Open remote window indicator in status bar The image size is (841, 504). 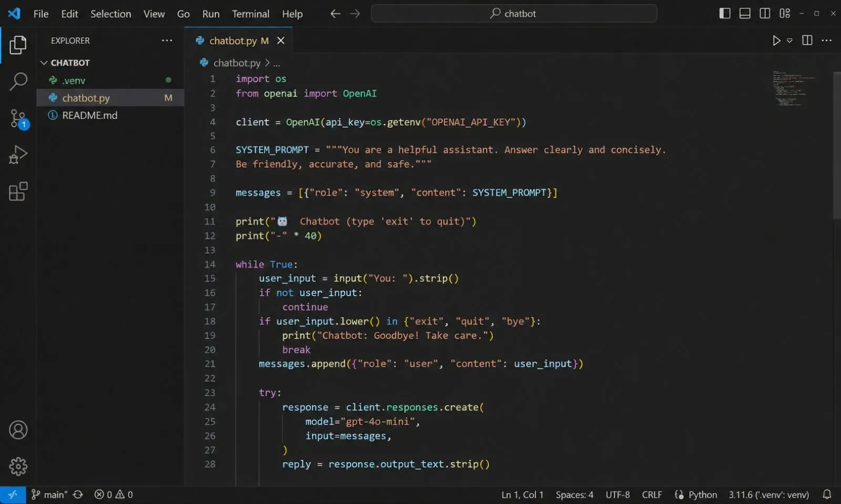[x=13, y=495]
